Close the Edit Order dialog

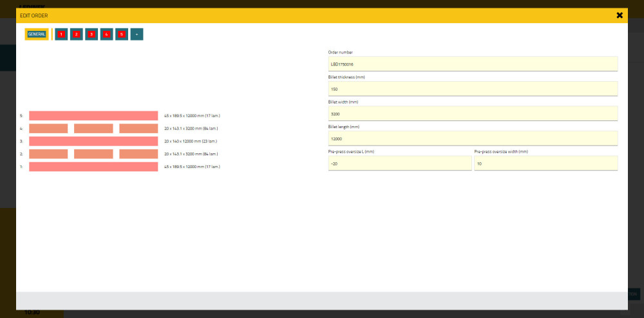620,15
